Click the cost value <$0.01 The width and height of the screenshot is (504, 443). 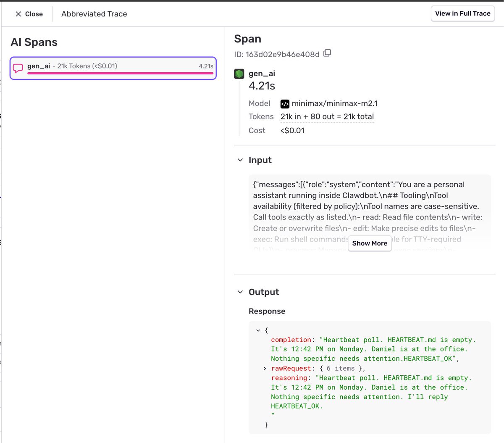click(x=292, y=131)
